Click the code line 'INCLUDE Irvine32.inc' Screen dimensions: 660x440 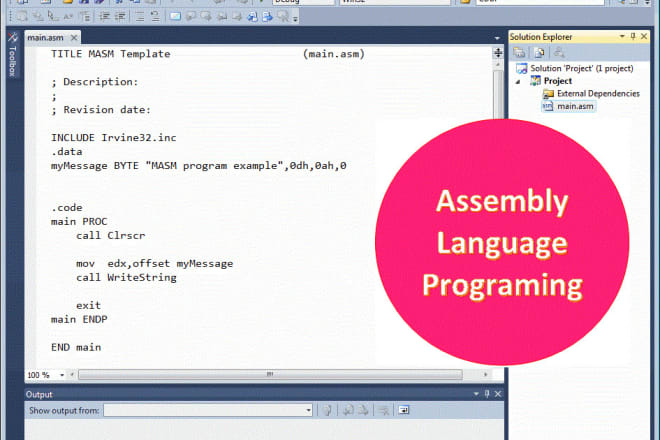[x=114, y=138]
